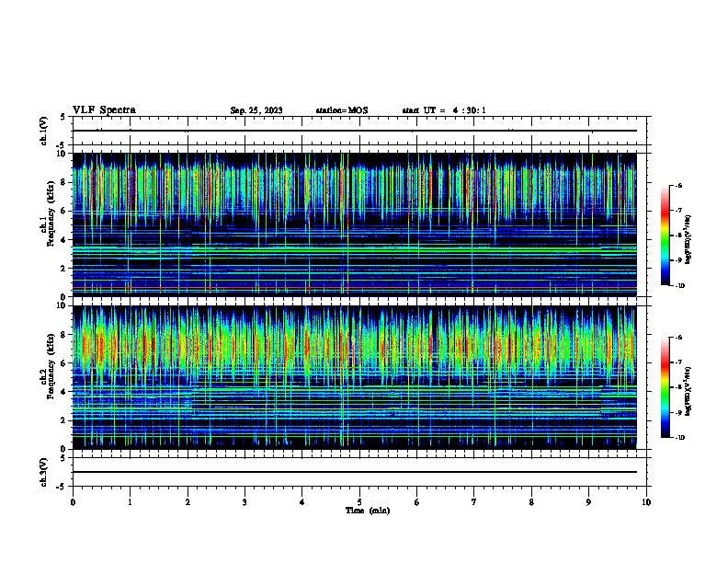728x563 pixels.
Task: Click the "7" minute tick label
Action: point(474,502)
